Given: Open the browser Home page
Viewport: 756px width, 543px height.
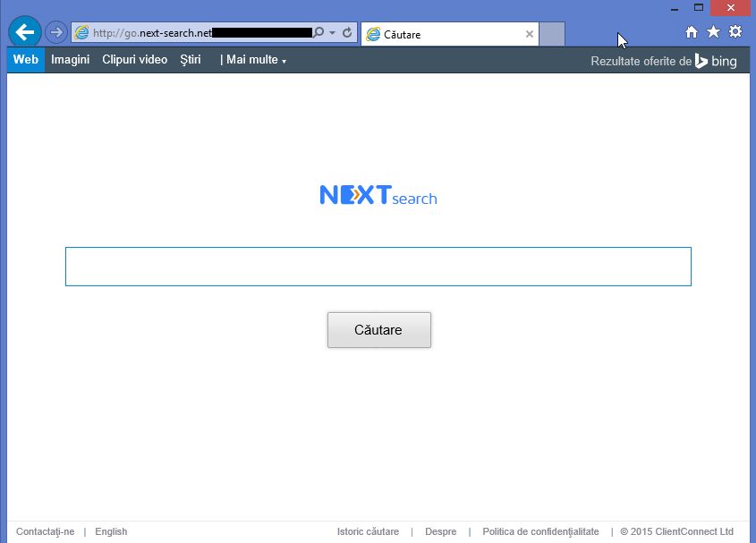Looking at the screenshot, I should tap(691, 31).
